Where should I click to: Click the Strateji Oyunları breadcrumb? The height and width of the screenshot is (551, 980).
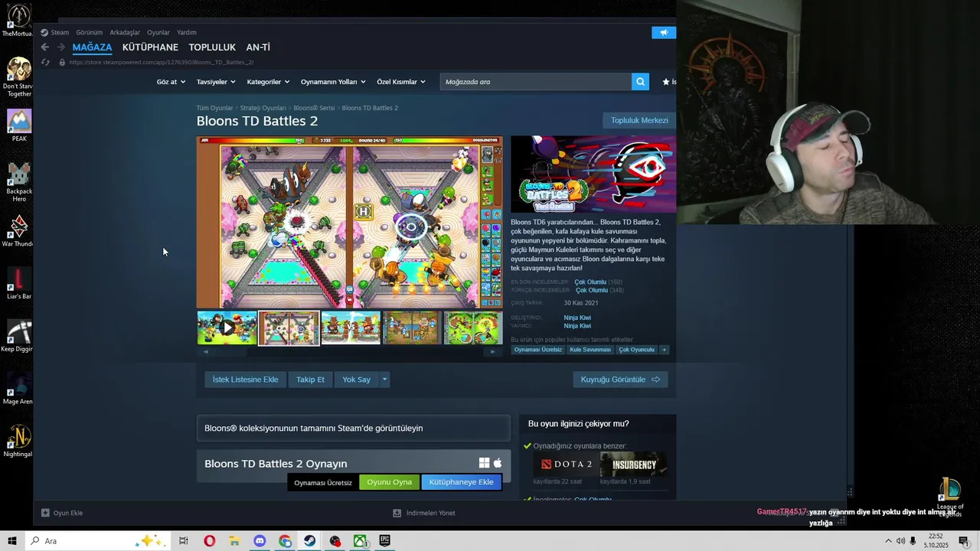[263, 108]
